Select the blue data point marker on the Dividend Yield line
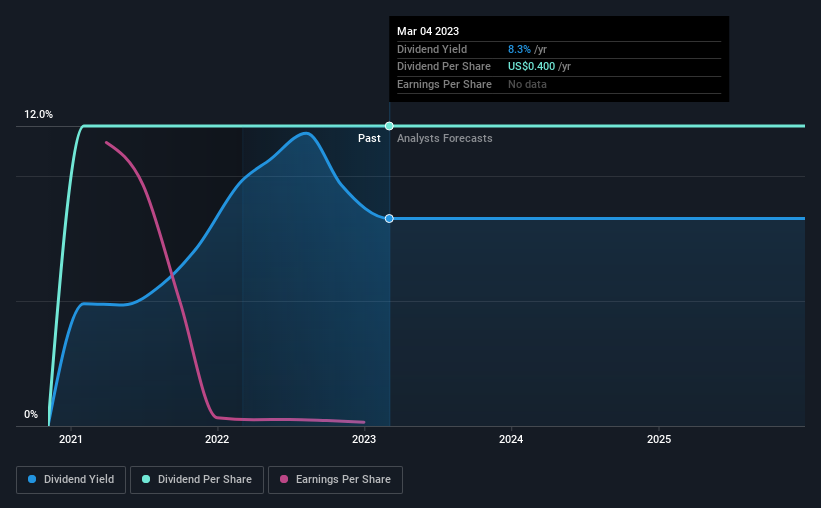Viewport: 821px width, 508px height. (389, 218)
